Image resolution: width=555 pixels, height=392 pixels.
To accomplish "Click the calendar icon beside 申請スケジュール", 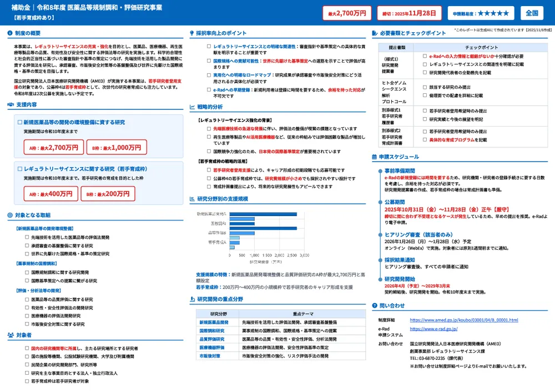I will coord(375,157).
